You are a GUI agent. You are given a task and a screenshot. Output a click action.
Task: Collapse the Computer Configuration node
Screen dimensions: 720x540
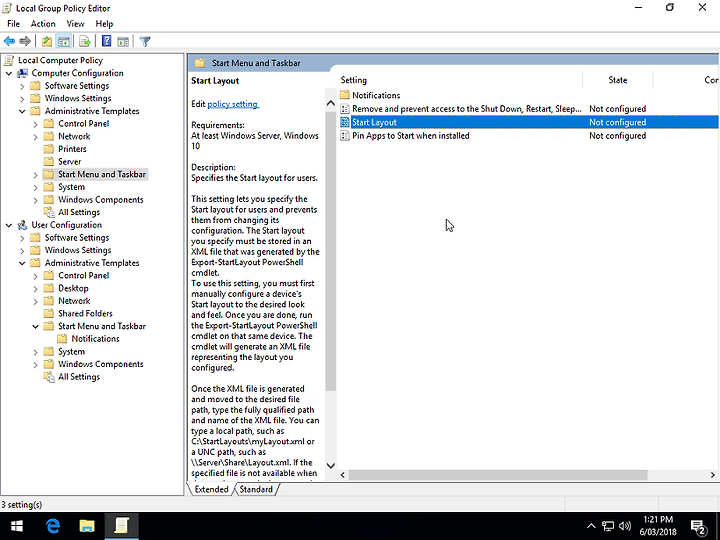[9, 73]
